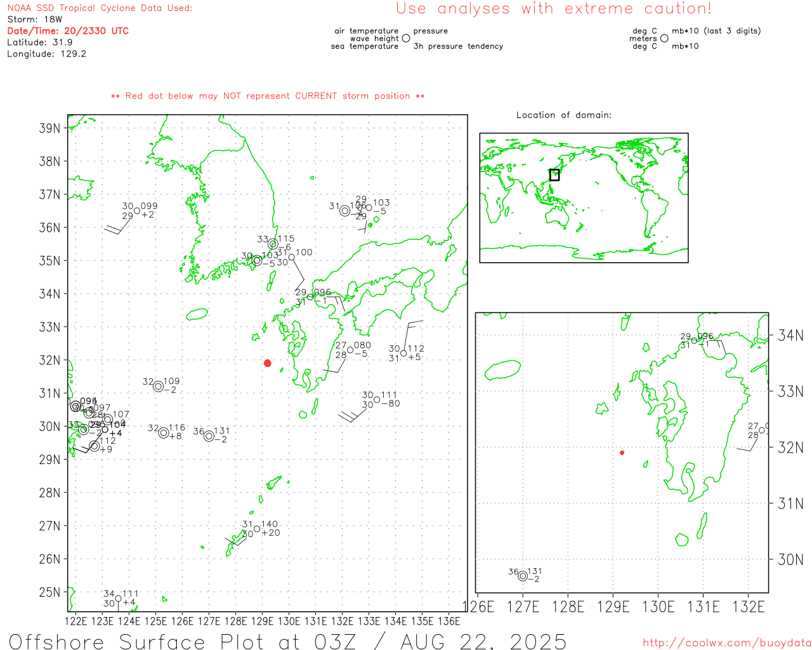812x650 pixels.
Task: Click the '30N' label on inset map
Action: click(790, 559)
